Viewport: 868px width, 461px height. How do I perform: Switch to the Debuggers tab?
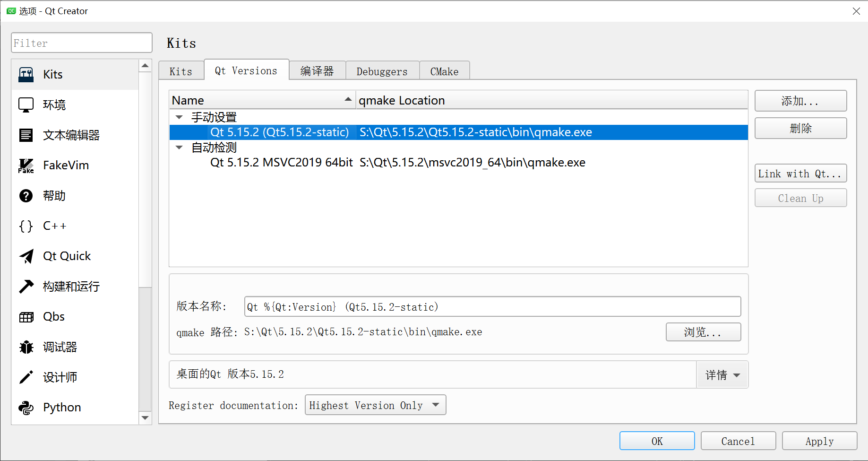(382, 71)
